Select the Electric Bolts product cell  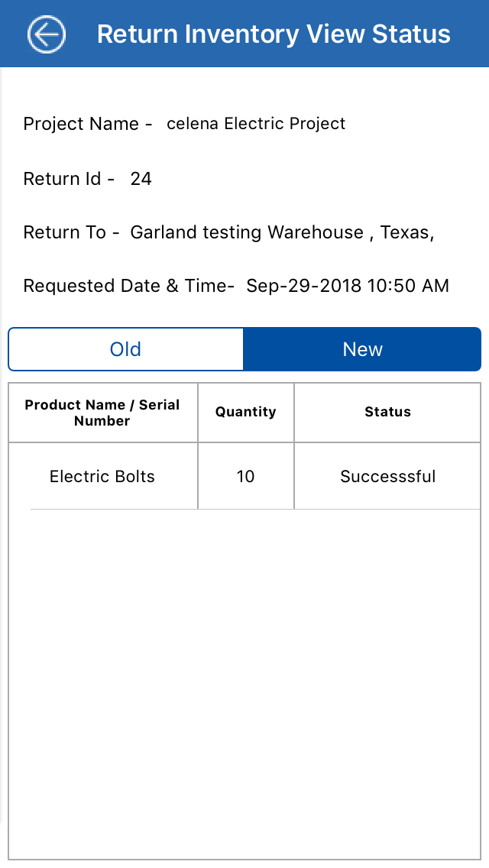[x=102, y=477]
